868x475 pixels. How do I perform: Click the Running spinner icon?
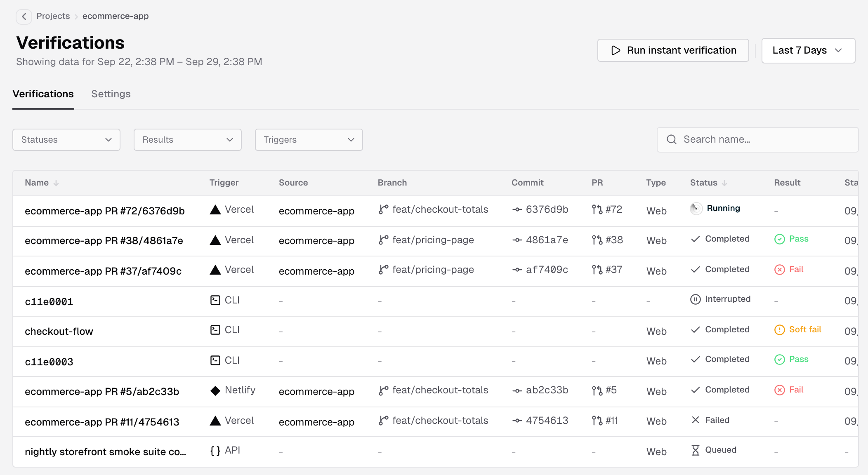696,208
